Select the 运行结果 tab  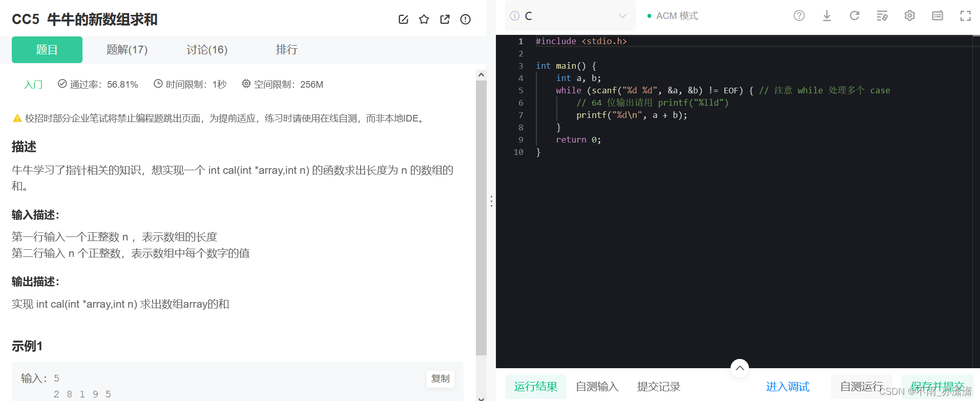pyautogui.click(x=536, y=387)
